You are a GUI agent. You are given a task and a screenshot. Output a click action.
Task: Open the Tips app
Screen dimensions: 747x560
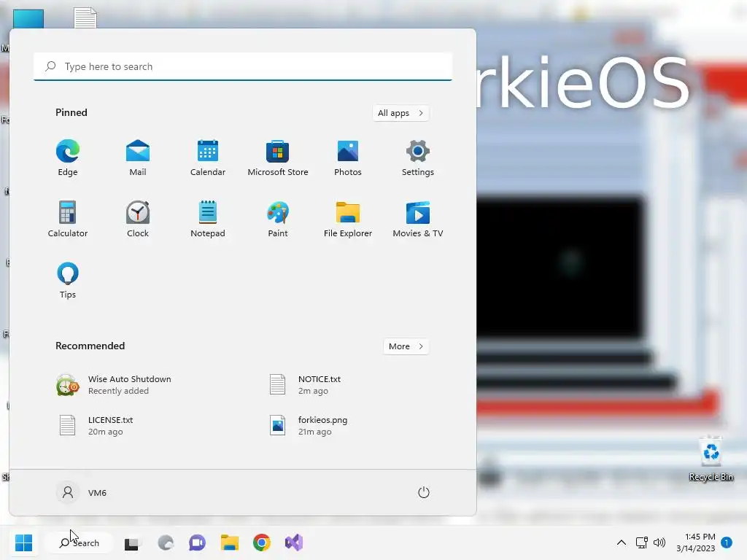pos(68,281)
